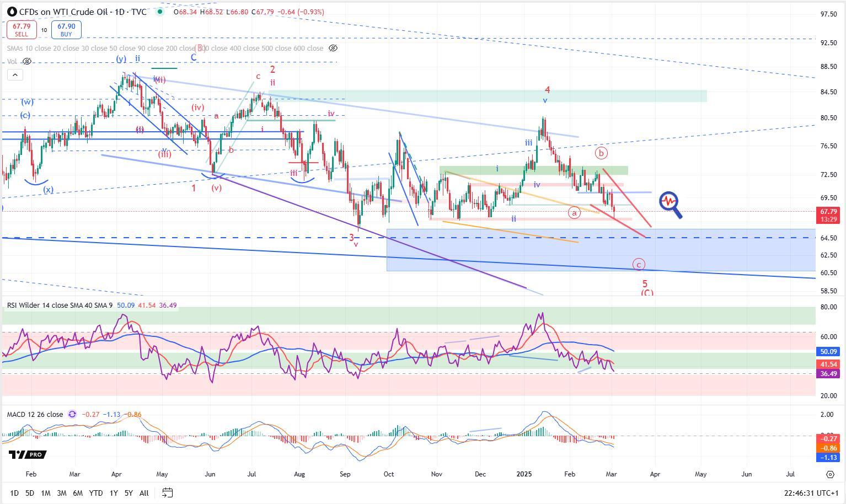Image resolution: width=846 pixels, height=504 pixels.
Task: Select the 5Y time range
Action: tap(128, 493)
